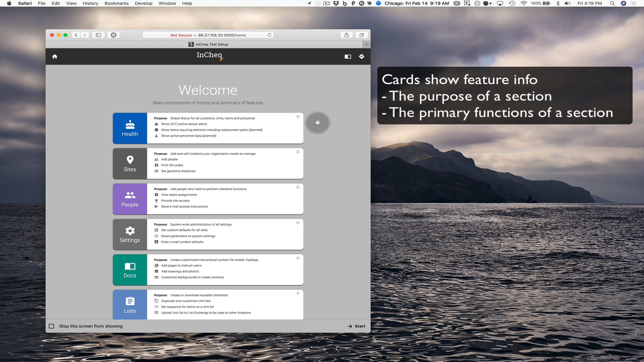Click the directions diamond icon in header
This screenshot has width=644, height=362.
pyautogui.click(x=362, y=56)
